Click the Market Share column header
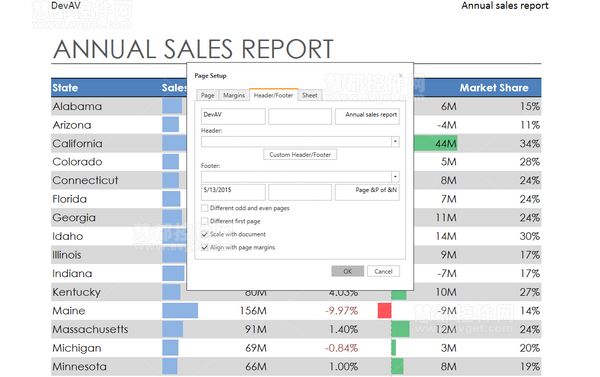Screen dimensions: 600x377 (x=494, y=88)
